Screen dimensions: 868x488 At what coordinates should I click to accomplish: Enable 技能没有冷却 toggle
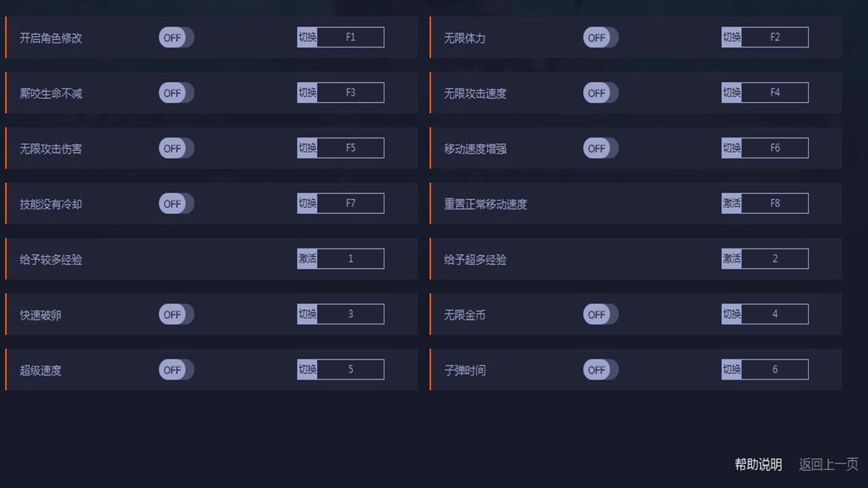[176, 204]
